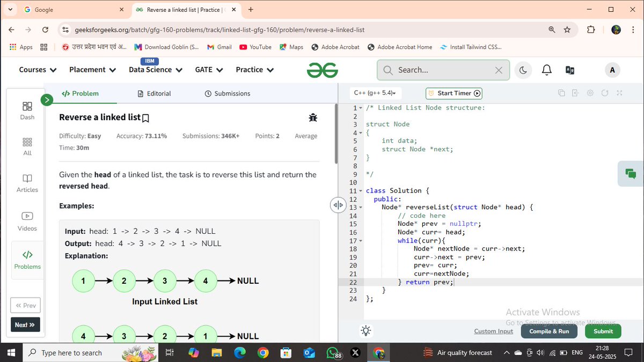Open a new browser tab
The width and height of the screenshot is (644, 362).
click(251, 10)
